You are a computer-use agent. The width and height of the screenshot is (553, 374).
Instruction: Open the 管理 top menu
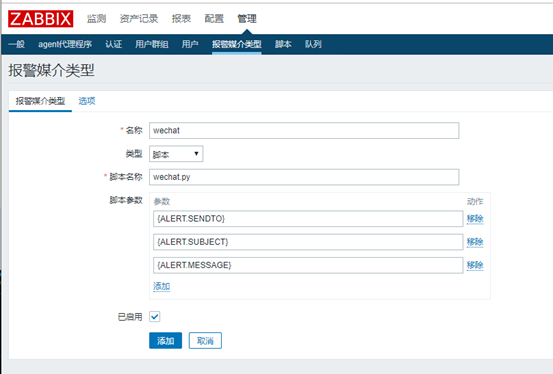pyautogui.click(x=247, y=19)
